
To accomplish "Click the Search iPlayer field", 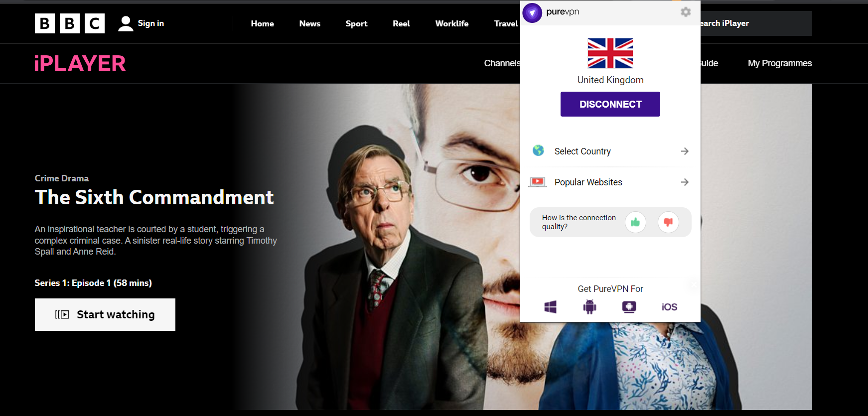I will point(755,23).
